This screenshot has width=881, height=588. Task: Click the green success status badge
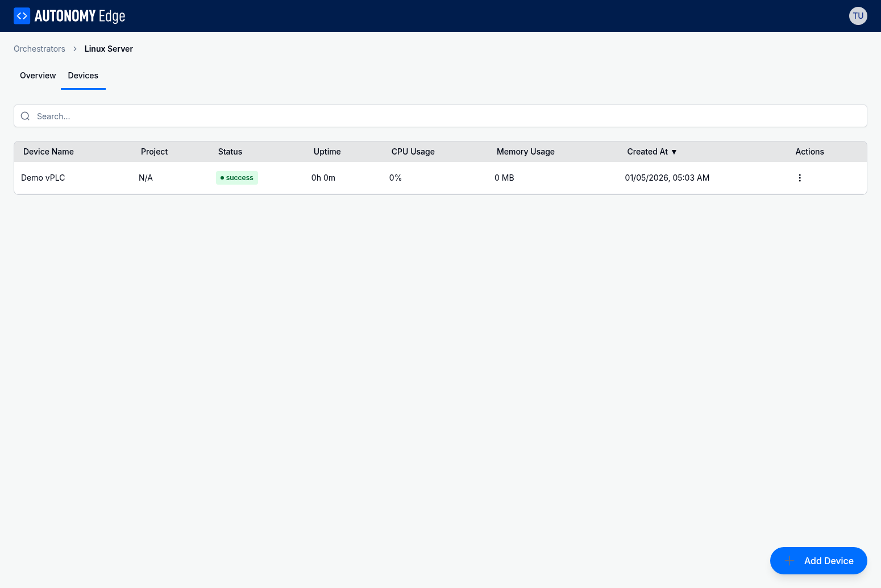click(237, 178)
